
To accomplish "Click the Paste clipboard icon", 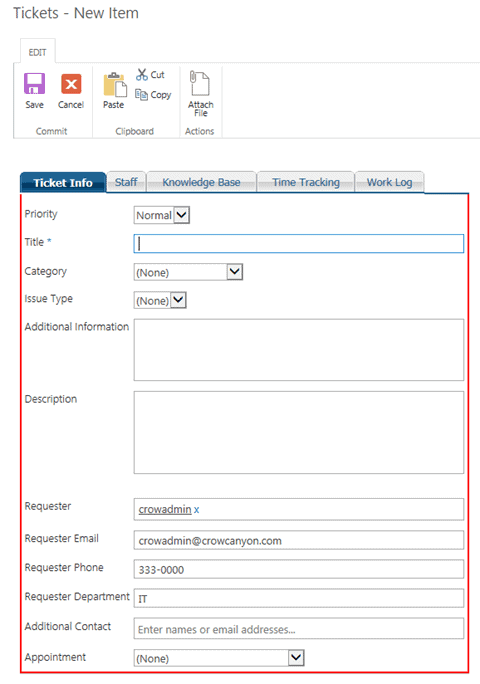I will pyautogui.click(x=115, y=85).
